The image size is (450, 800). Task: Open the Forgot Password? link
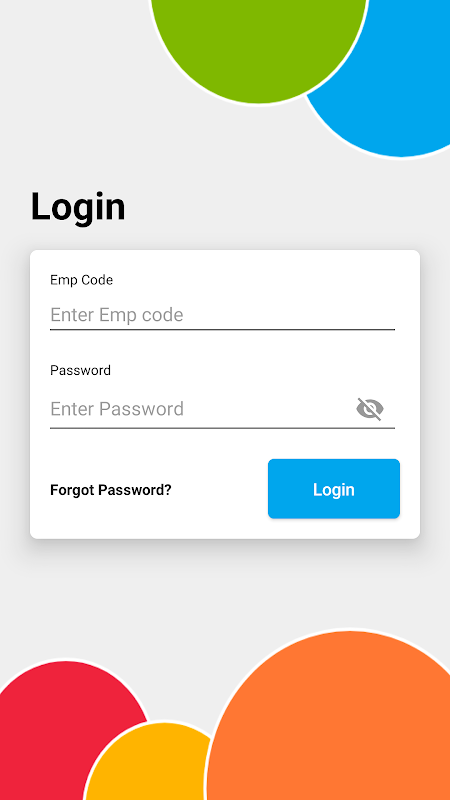pyautogui.click(x=111, y=490)
